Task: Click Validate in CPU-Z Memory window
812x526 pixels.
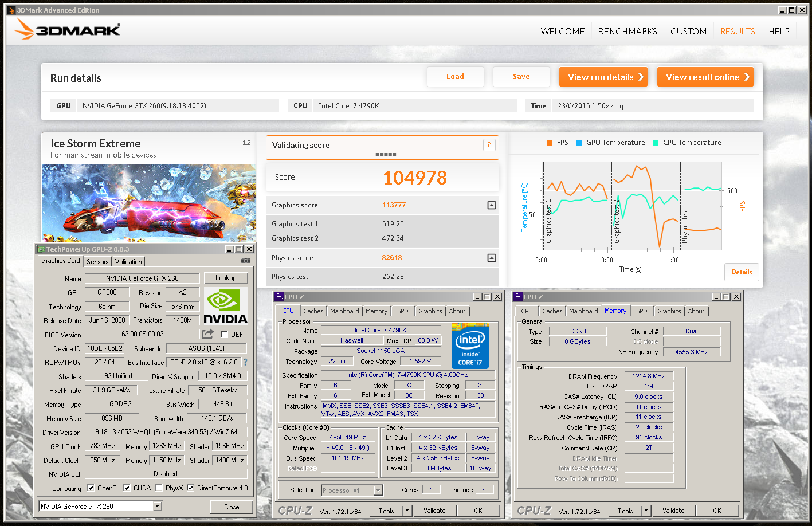Action: (673, 511)
